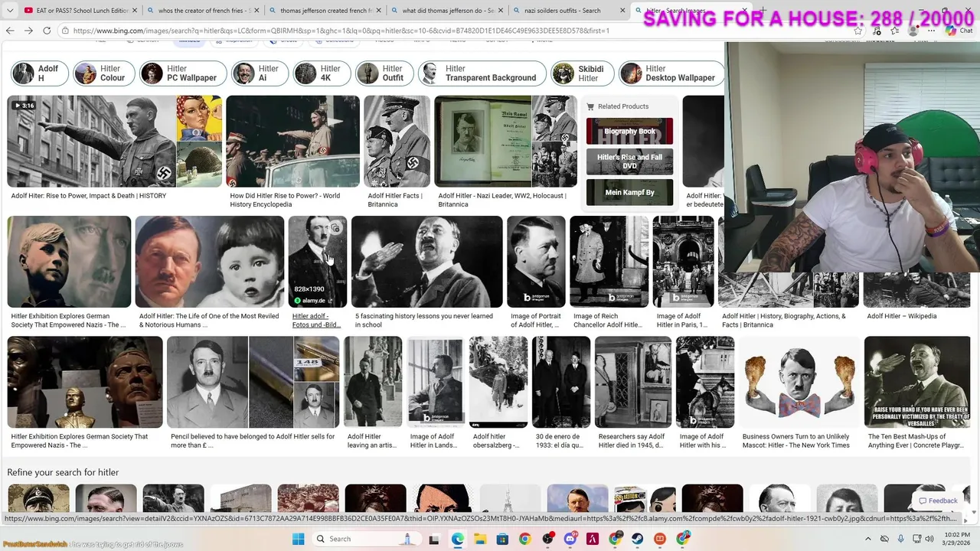Open the Mein Kampf By related product
Screen dimensions: 980x551
pyautogui.click(x=629, y=192)
